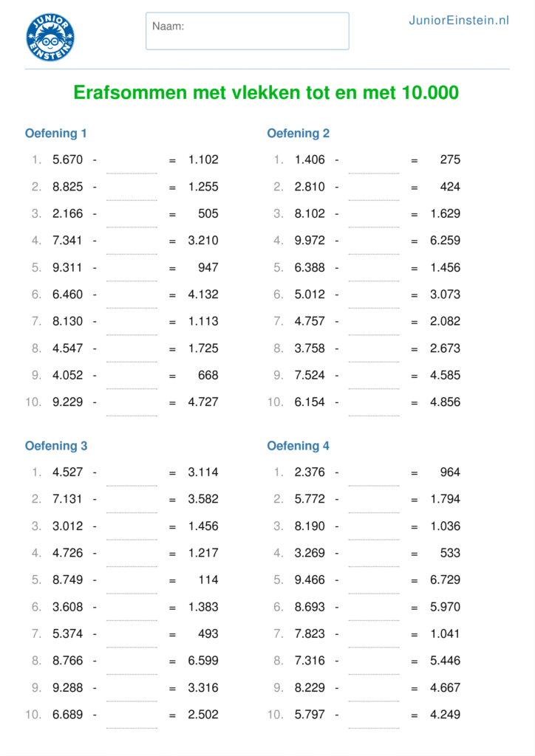The height and width of the screenshot is (756, 535).
Task: Select the Oefening 3 heading
Action: tap(56, 446)
